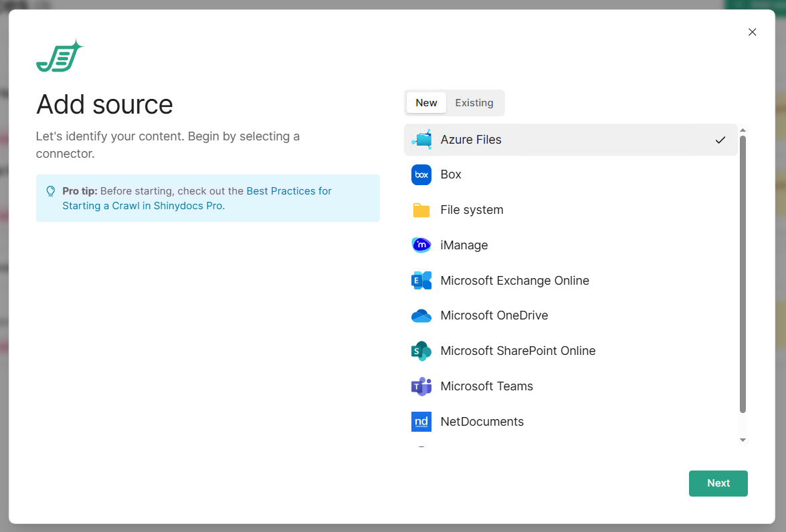Screen dimensions: 786x532
Task: Click the Shinydocs logo
Action: tap(60, 56)
